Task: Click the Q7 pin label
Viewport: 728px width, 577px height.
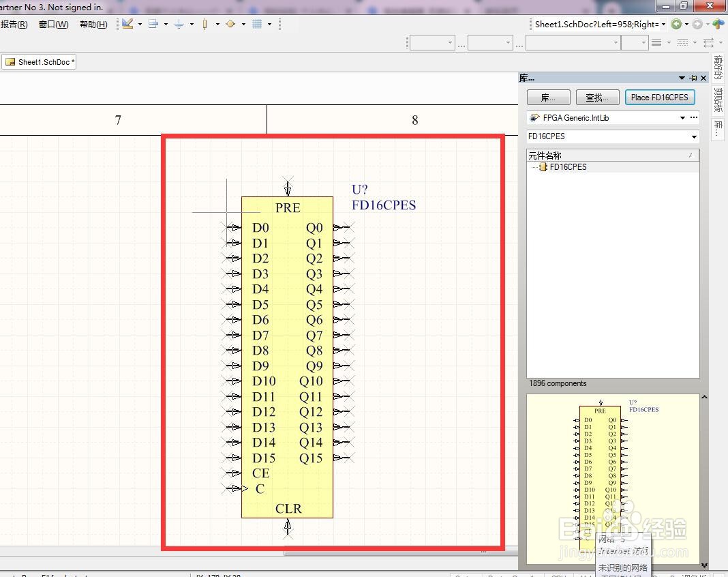Action: [x=314, y=336]
